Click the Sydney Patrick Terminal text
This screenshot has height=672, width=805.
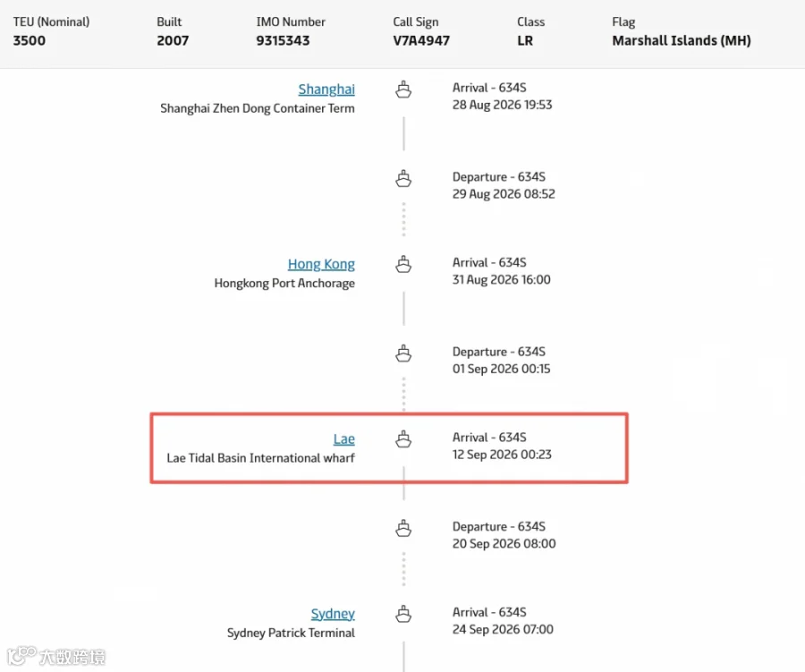pyautogui.click(x=291, y=633)
